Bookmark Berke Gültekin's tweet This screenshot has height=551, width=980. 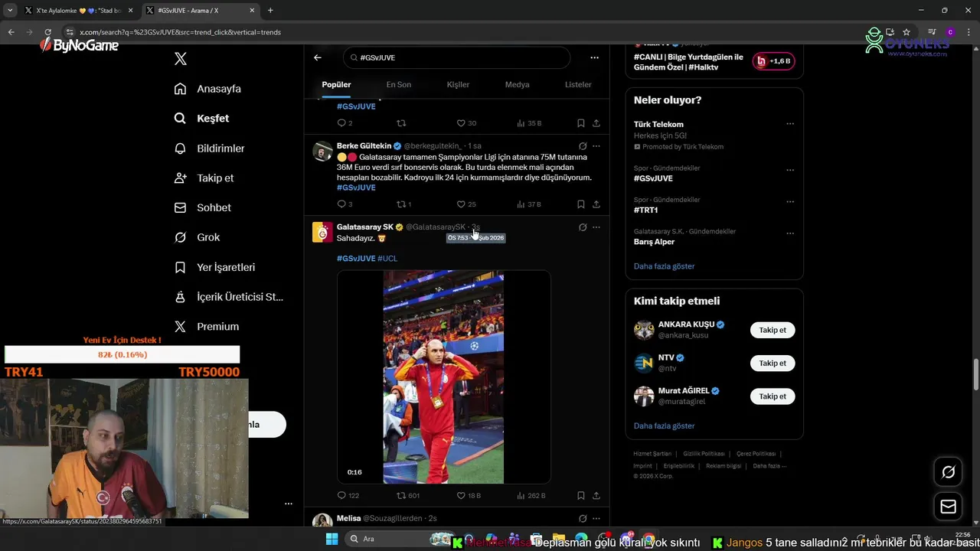581,204
